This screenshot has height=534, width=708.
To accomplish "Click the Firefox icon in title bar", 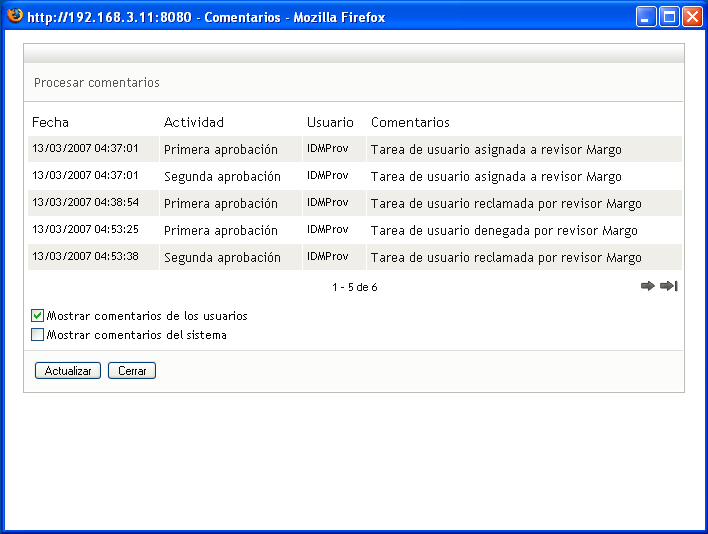I will (15, 16).
